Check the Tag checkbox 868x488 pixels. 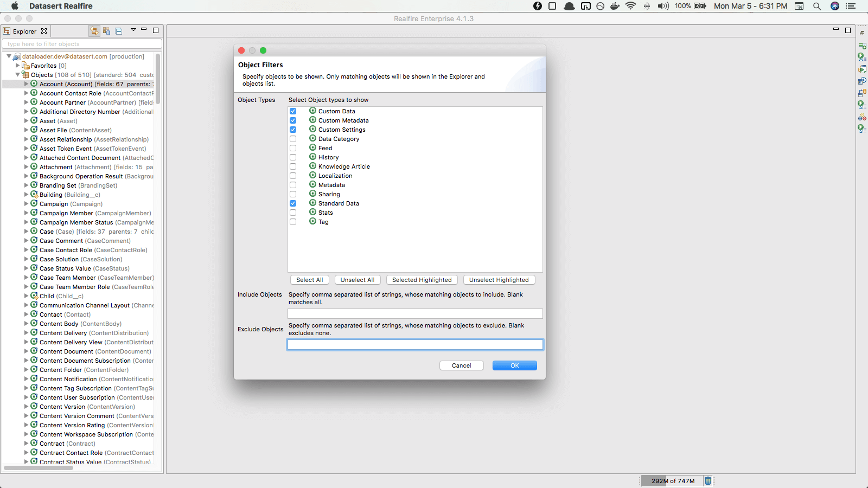point(293,222)
